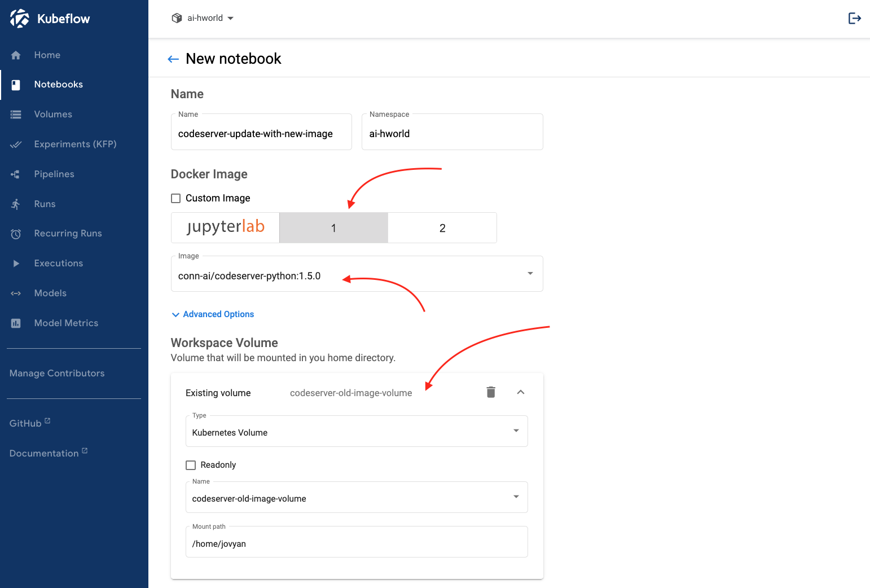This screenshot has width=870, height=588.
Task: Click the Mount path field /home/jovyan
Action: (x=357, y=543)
